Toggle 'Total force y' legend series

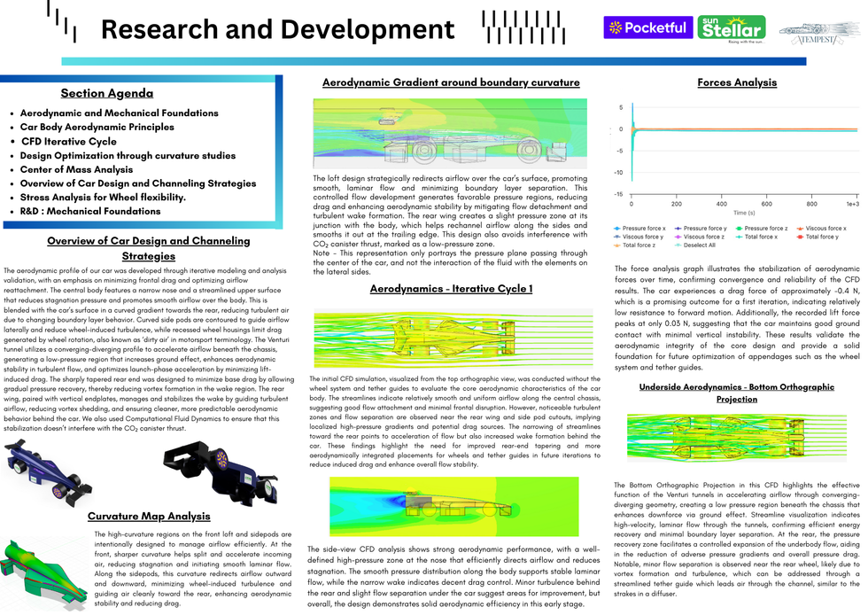coord(817,237)
